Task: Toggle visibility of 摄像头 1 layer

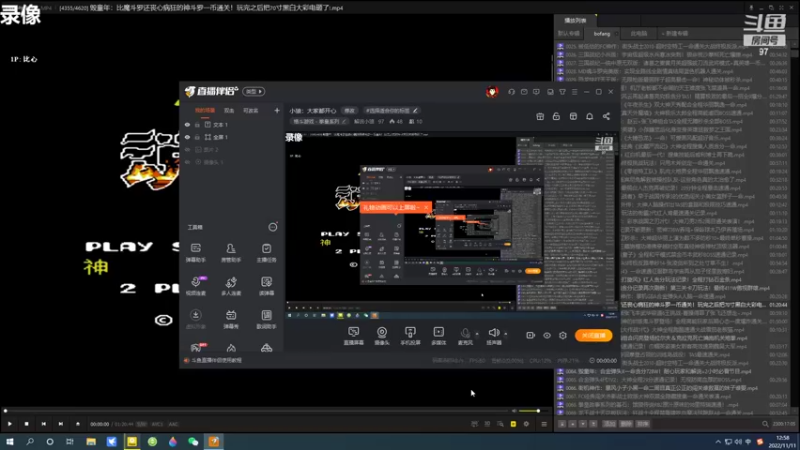Action: click(187, 162)
